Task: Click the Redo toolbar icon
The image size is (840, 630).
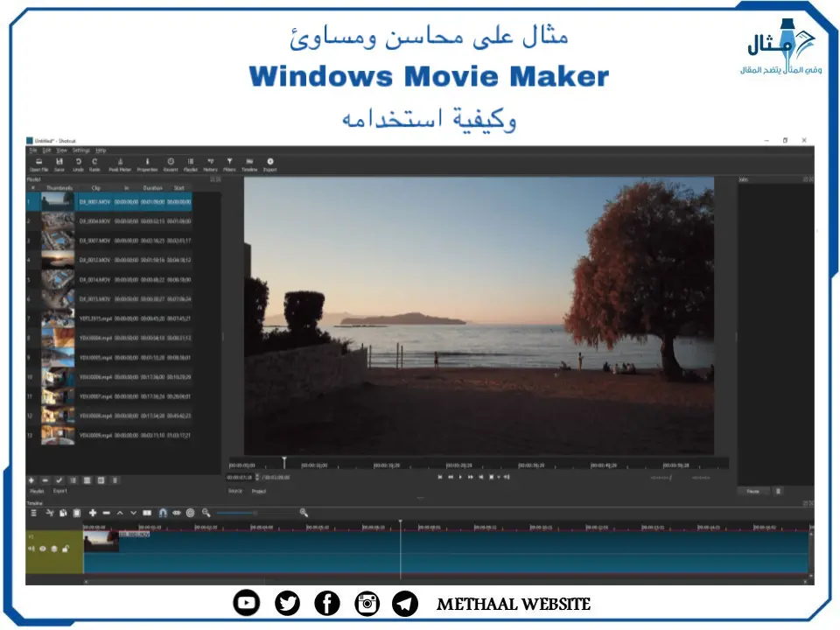Action: coord(94,164)
